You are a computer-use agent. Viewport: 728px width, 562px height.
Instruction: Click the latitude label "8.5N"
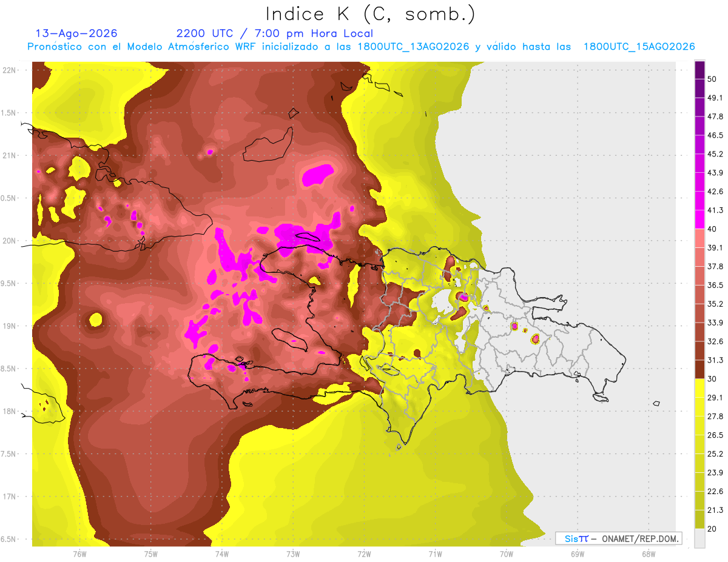[8, 369]
